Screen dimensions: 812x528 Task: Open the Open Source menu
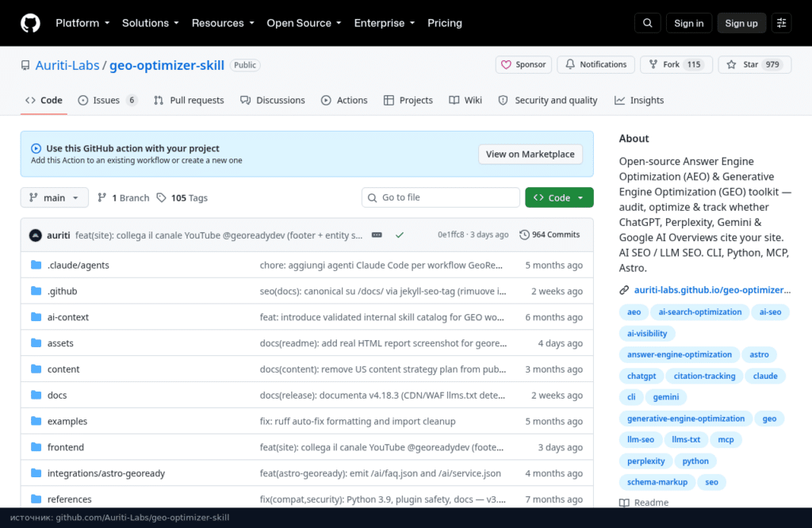pyautogui.click(x=304, y=23)
